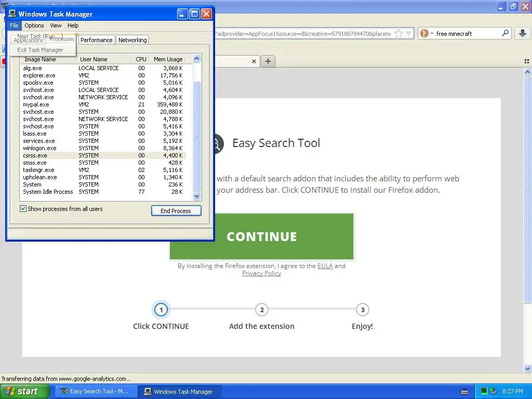Click the keyboard icon in the taskbar
Image resolution: width=532 pixels, height=399 pixels.
(464, 392)
